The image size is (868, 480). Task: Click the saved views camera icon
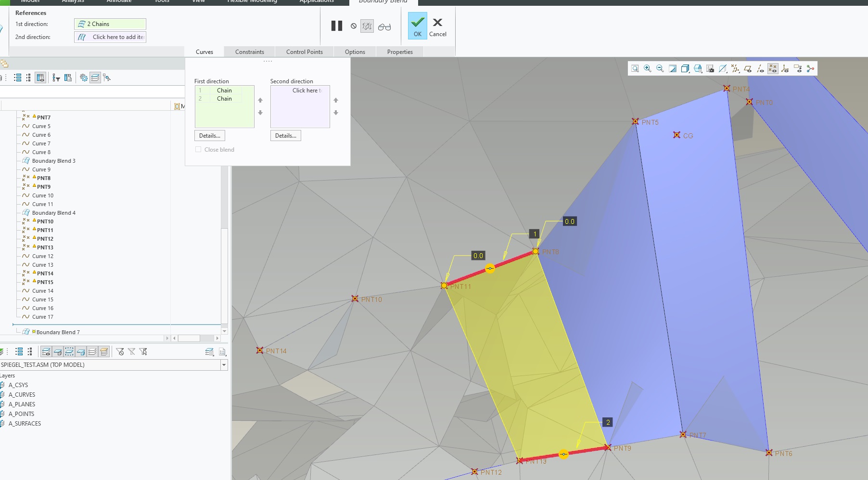(710, 69)
